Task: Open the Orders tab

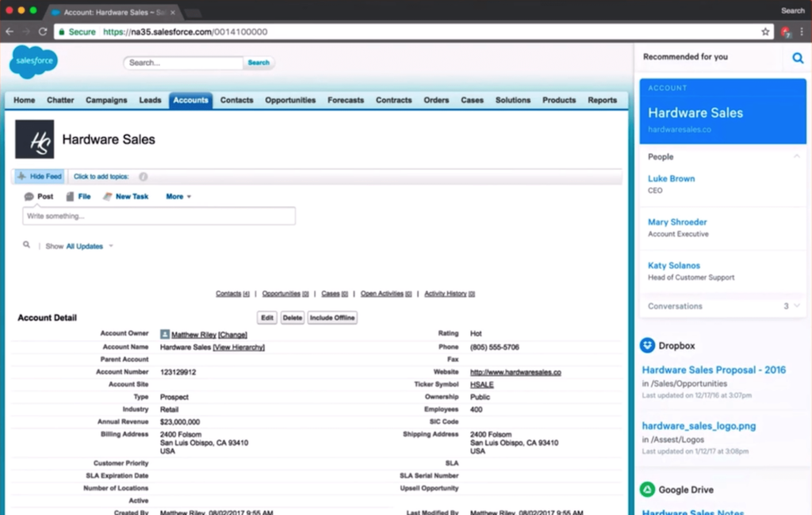Action: [x=437, y=100]
